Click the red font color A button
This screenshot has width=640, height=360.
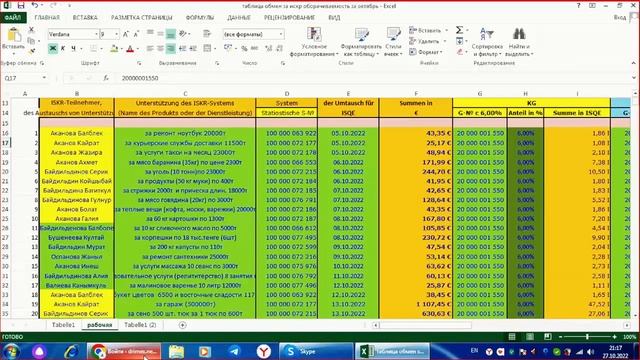click(130, 49)
